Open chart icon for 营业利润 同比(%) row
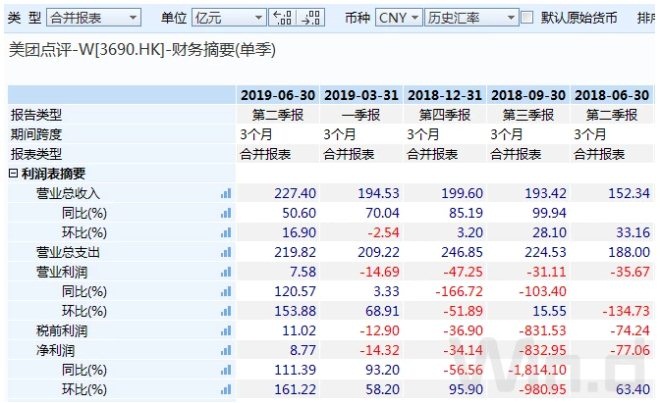Viewport: 660px width, 403px height. tap(226, 291)
